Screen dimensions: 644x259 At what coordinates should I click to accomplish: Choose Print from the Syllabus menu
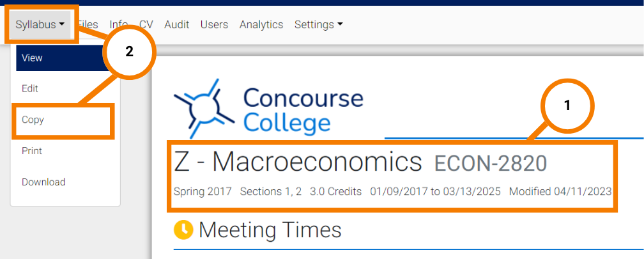coord(32,151)
